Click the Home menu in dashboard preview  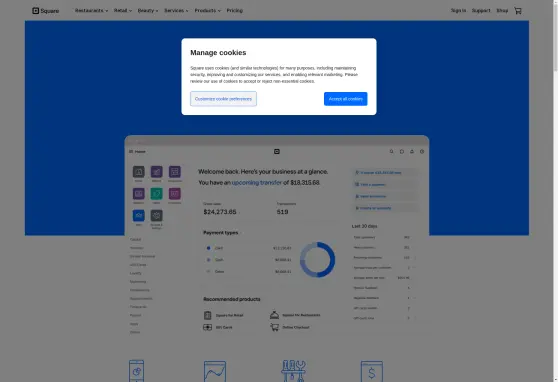click(x=137, y=152)
